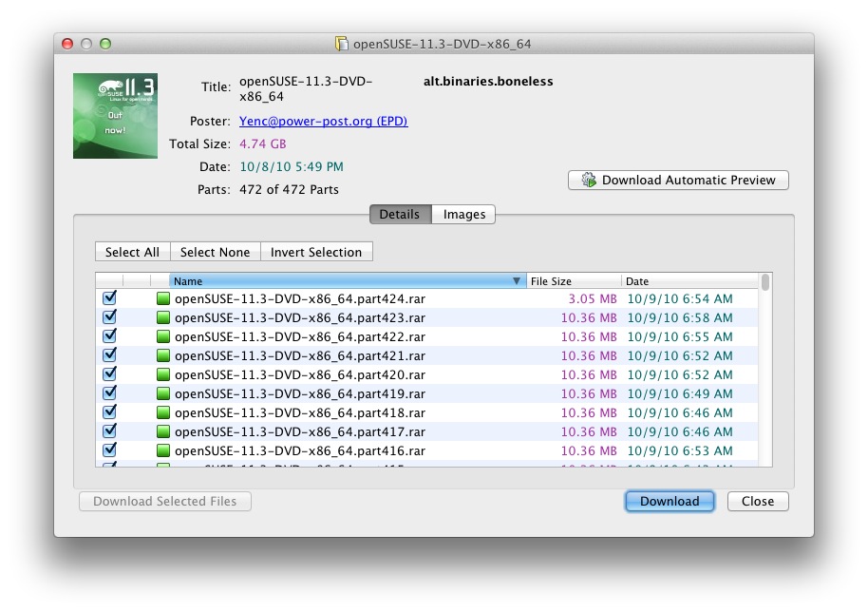Click the newsgroup name alt.binaries.boneless
868x612 pixels.
(488, 82)
